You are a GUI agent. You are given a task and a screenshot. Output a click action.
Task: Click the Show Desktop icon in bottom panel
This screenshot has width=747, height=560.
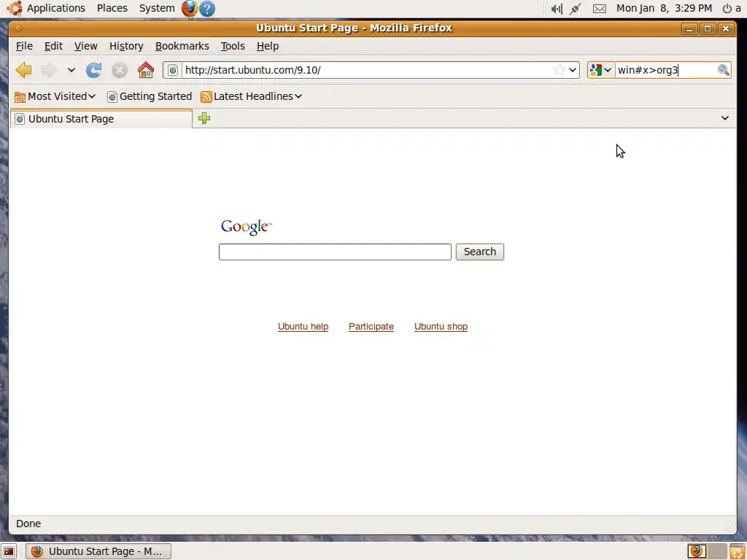[9, 551]
